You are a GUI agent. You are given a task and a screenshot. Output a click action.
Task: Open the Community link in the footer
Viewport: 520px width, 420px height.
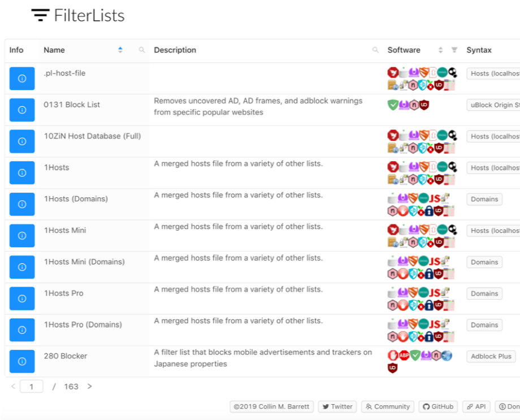[388, 406]
